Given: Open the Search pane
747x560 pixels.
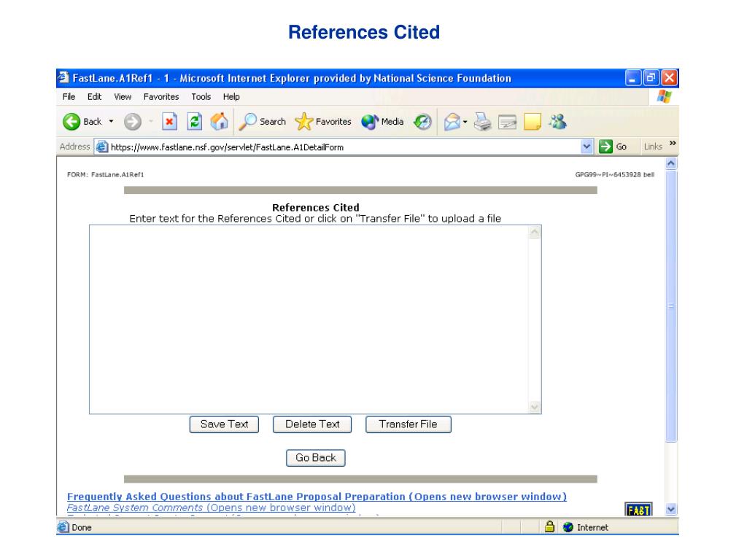Looking at the screenshot, I should coord(263,122).
